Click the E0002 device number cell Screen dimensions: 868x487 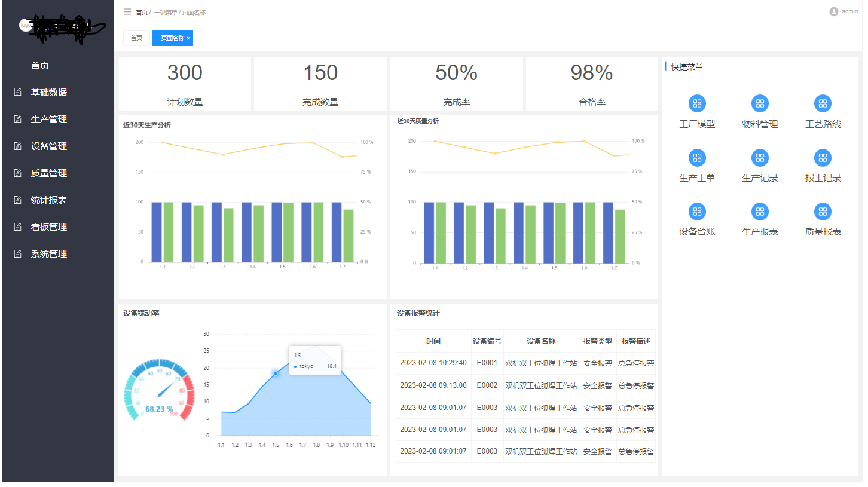[487, 385]
